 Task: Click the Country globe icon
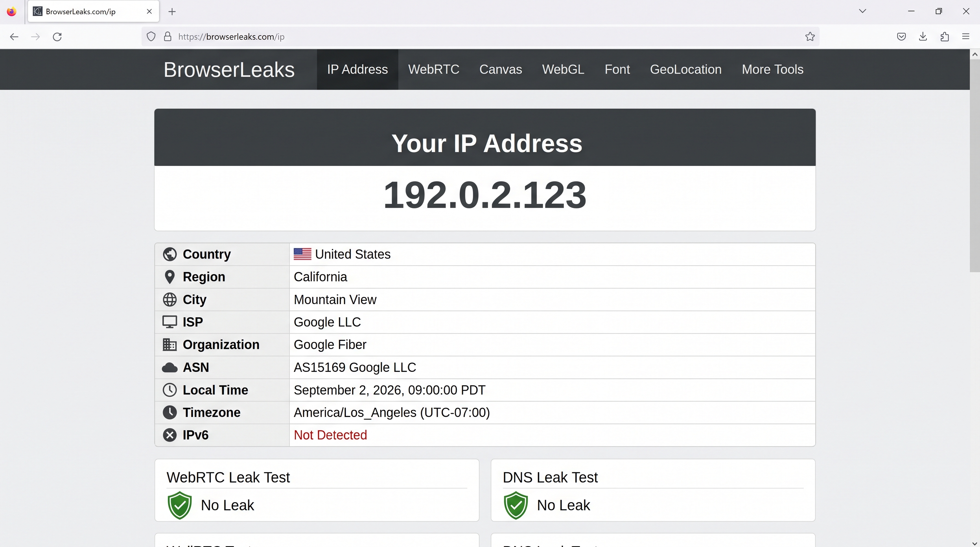pyautogui.click(x=170, y=254)
